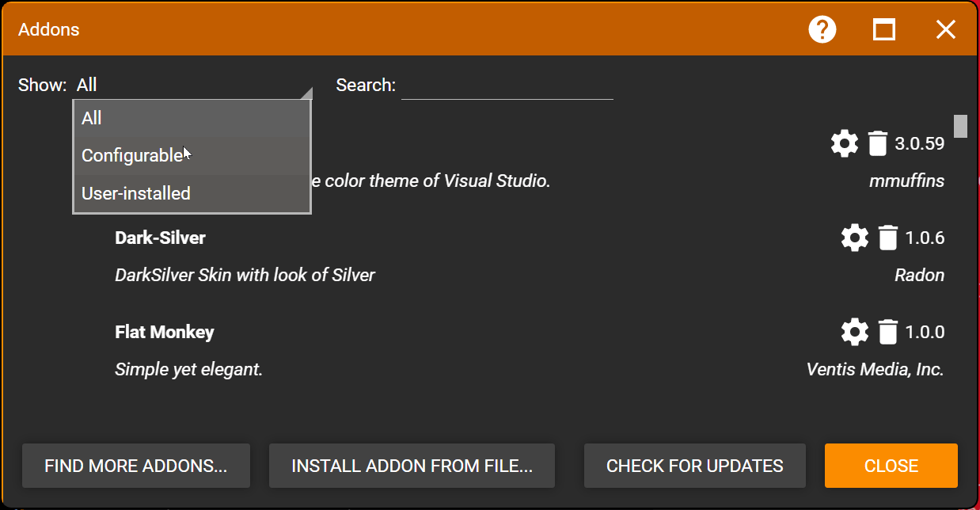Uninstall Flat Monkey using its trash icon
The image size is (980, 510).
pos(888,332)
